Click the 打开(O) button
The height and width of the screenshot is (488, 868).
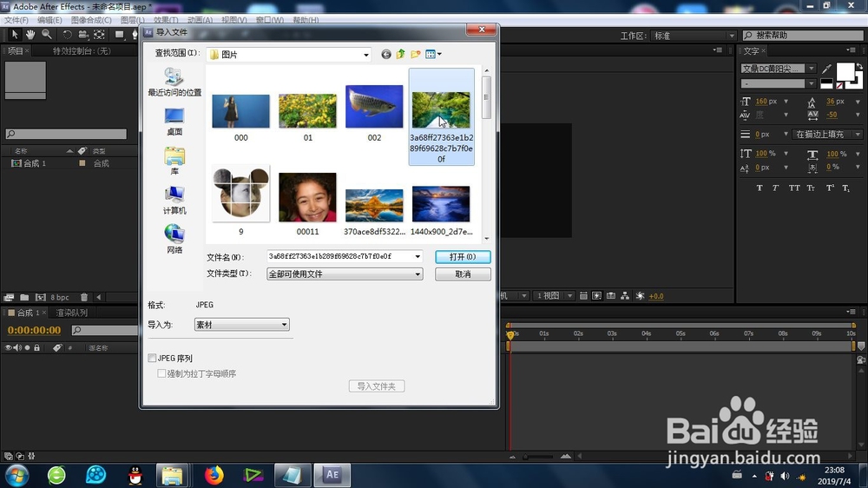tap(463, 257)
